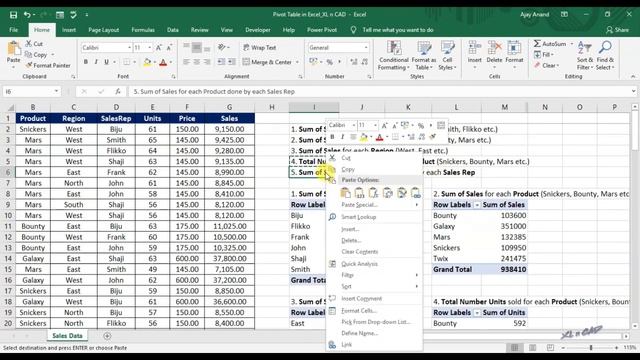Click the ribbon Font Color red A
The width and height of the screenshot is (640, 360).
coord(163,62)
